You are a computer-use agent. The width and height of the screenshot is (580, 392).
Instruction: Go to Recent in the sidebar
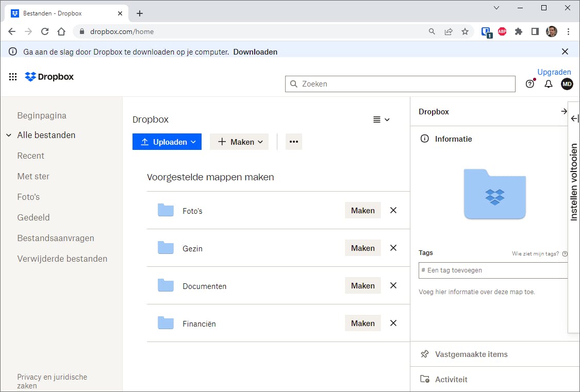pos(30,156)
